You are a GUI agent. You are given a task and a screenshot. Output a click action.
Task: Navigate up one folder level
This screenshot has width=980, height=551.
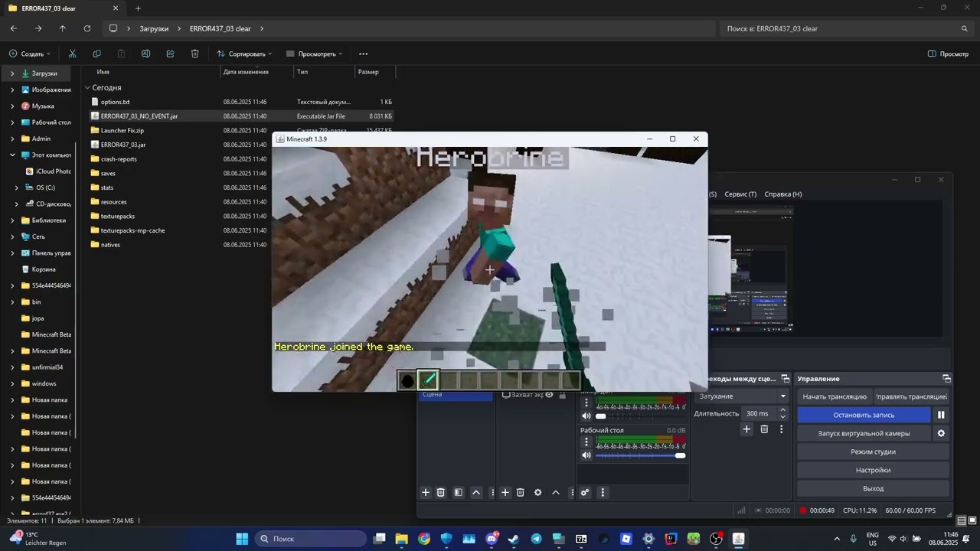[x=63, y=28]
